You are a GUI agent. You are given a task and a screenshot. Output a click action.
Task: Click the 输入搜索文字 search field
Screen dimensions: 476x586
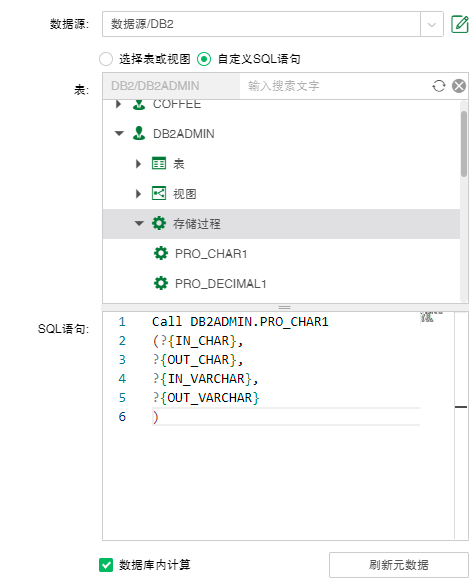[334, 86]
